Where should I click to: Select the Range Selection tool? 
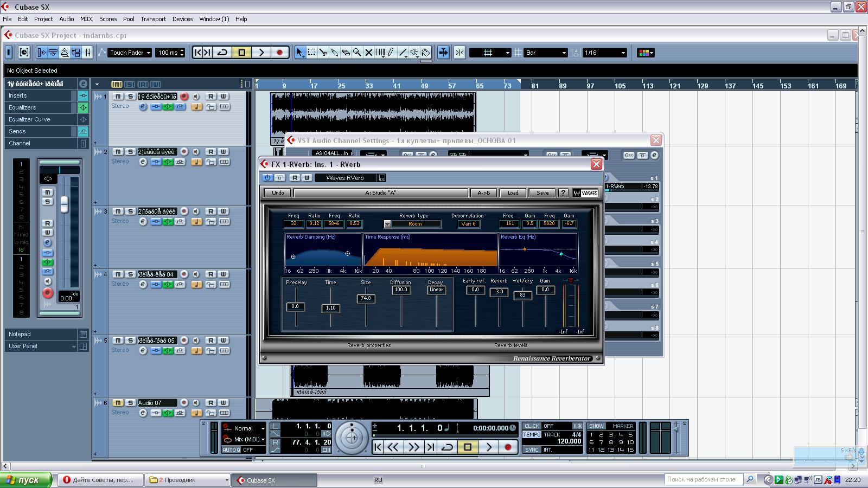coord(312,53)
